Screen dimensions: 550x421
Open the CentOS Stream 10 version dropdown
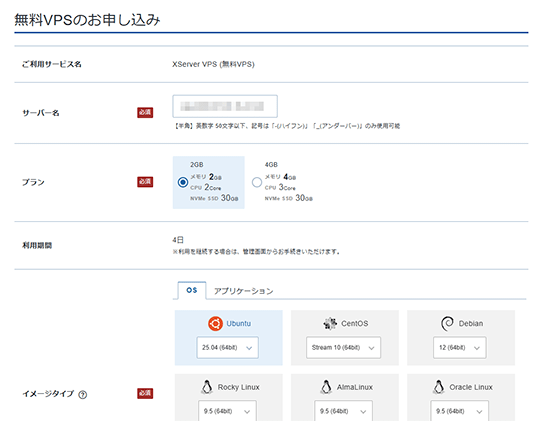click(x=343, y=348)
